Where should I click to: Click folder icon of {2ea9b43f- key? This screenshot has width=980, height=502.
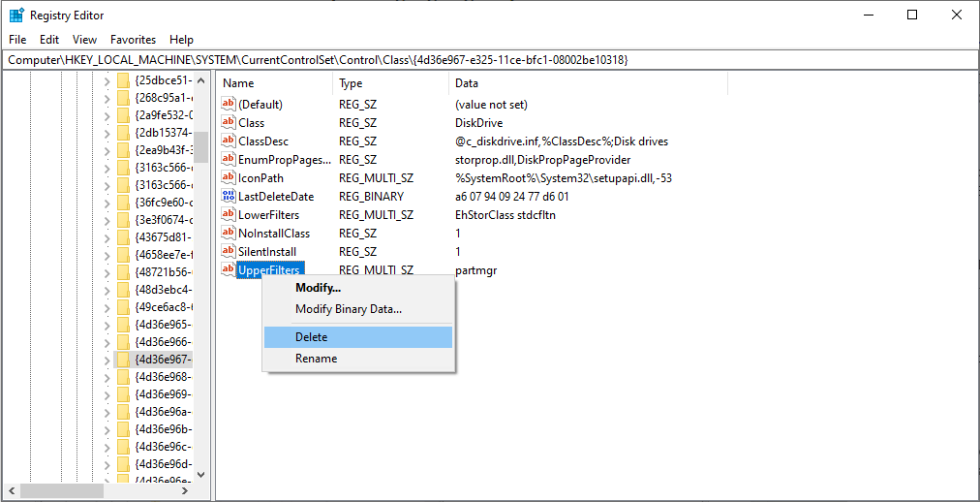(x=124, y=150)
